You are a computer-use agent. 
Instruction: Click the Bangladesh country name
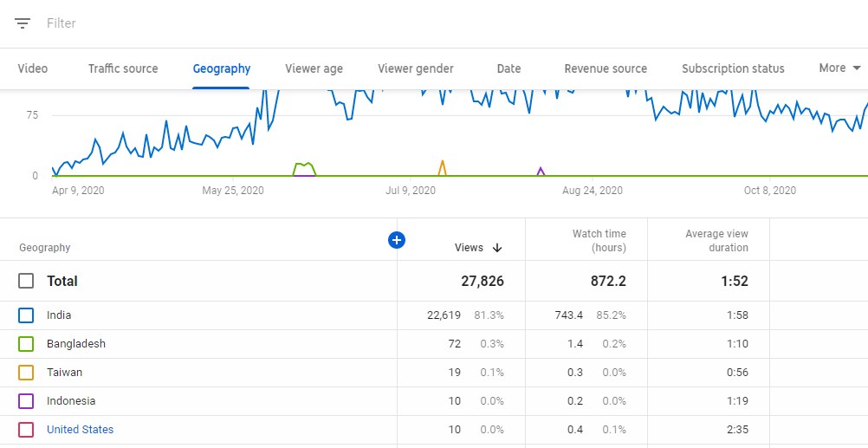tap(76, 344)
